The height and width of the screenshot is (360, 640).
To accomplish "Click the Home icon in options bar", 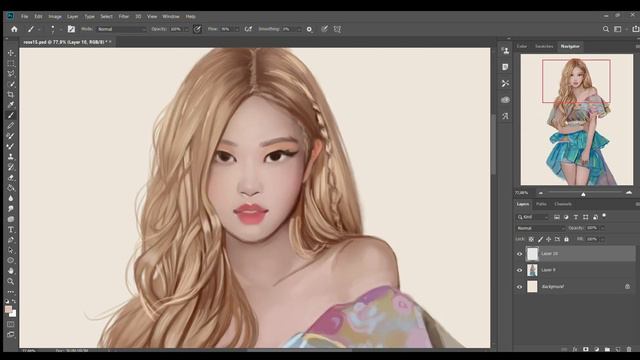I will coord(14,29).
